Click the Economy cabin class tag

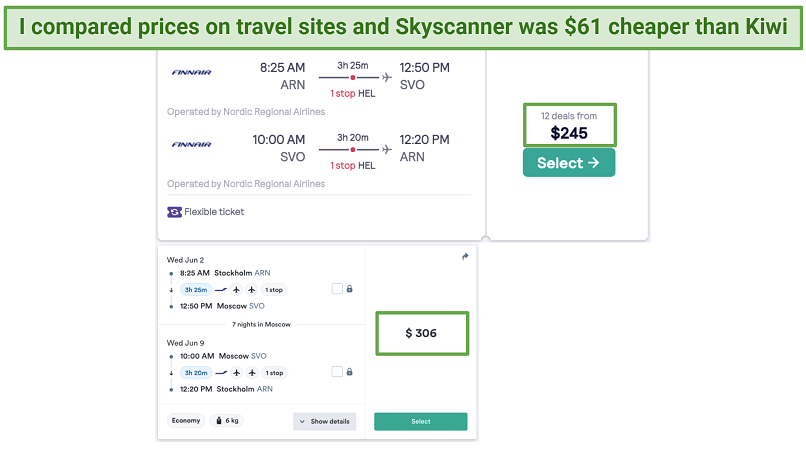(186, 421)
